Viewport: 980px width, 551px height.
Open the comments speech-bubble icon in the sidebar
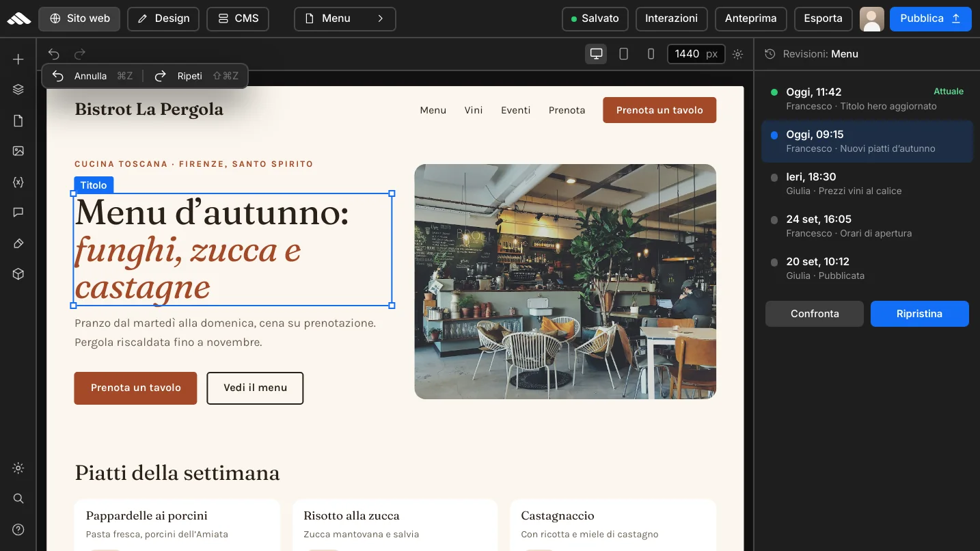pyautogui.click(x=18, y=213)
